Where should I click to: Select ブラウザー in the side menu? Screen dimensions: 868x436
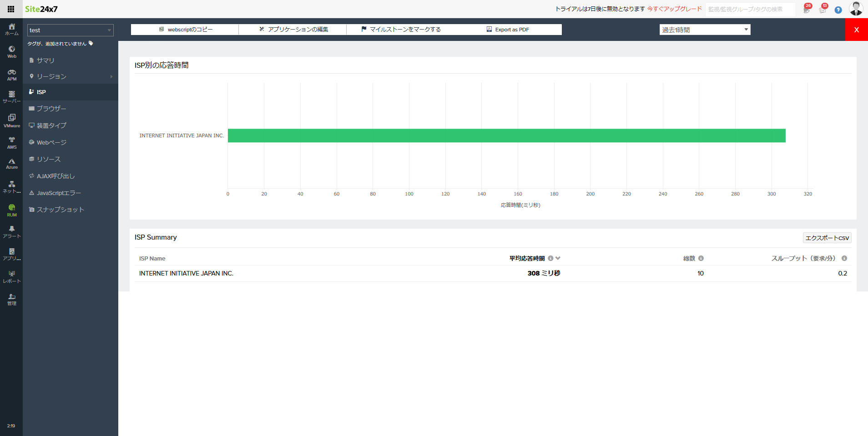tap(71, 109)
